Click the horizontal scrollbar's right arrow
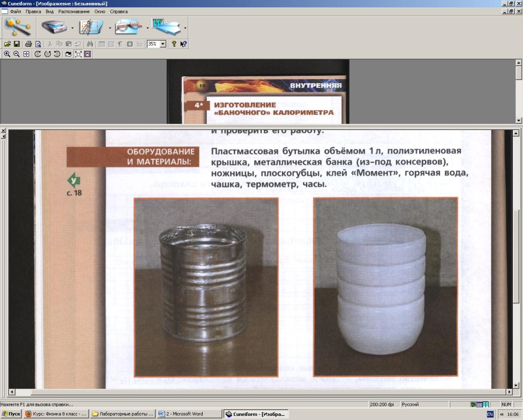The height and width of the screenshot is (420, 523). pyautogui.click(x=509, y=392)
